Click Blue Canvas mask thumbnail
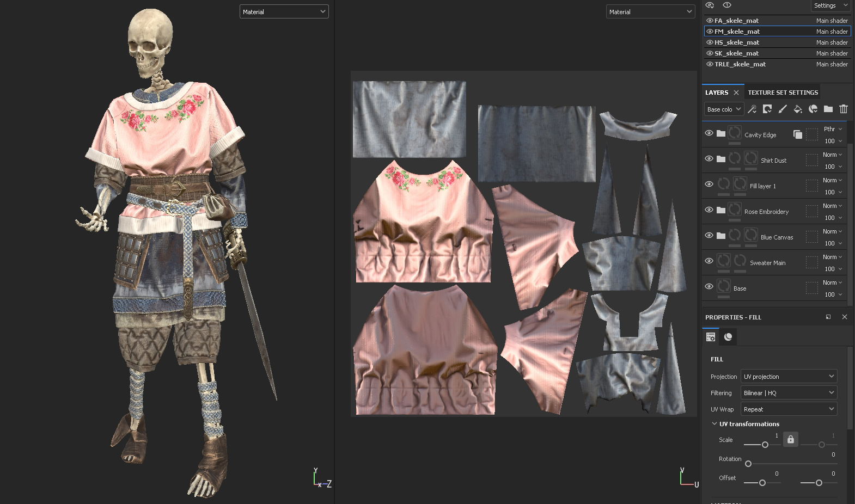This screenshot has height=504, width=855. pos(750,235)
